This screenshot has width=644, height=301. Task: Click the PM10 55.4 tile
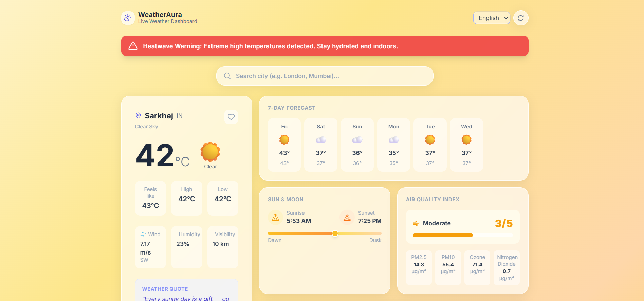(448, 268)
